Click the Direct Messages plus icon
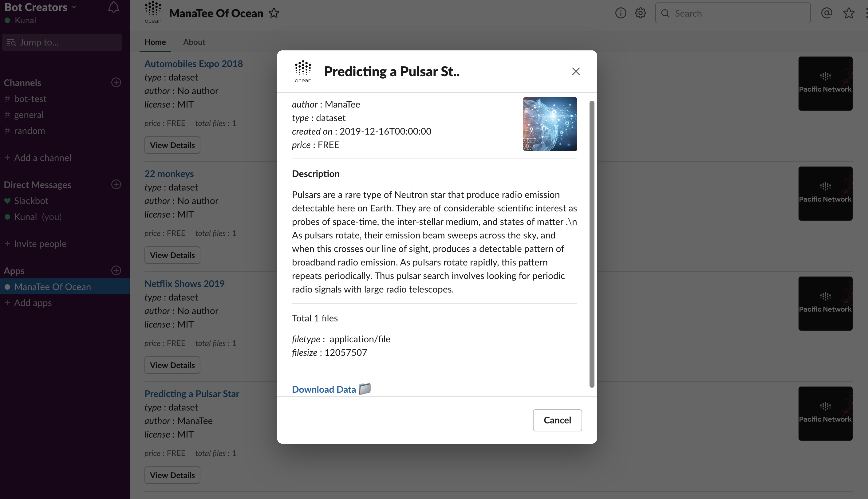Screen dimensions: 868x499 (x=116, y=184)
